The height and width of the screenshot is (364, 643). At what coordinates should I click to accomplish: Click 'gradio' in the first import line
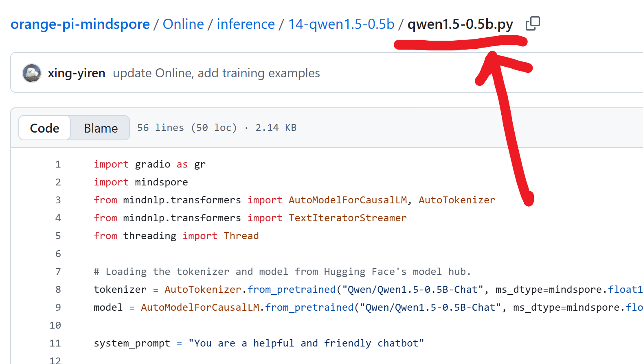point(153,164)
